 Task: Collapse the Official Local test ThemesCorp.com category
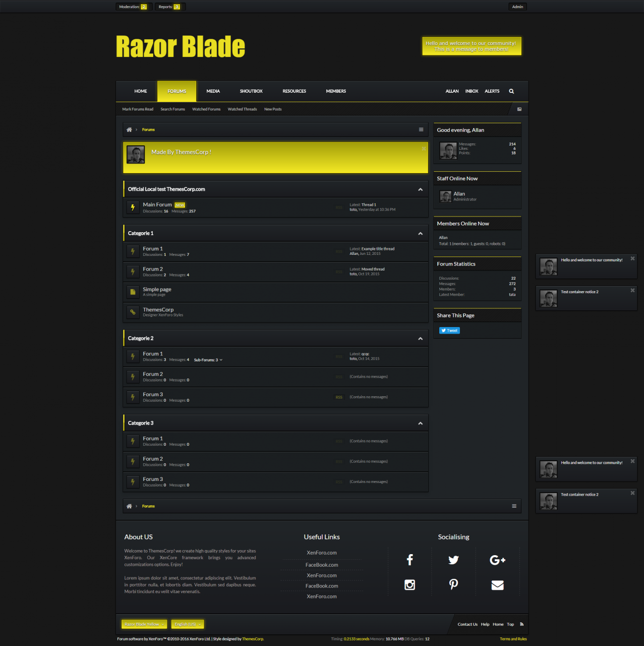tap(420, 189)
